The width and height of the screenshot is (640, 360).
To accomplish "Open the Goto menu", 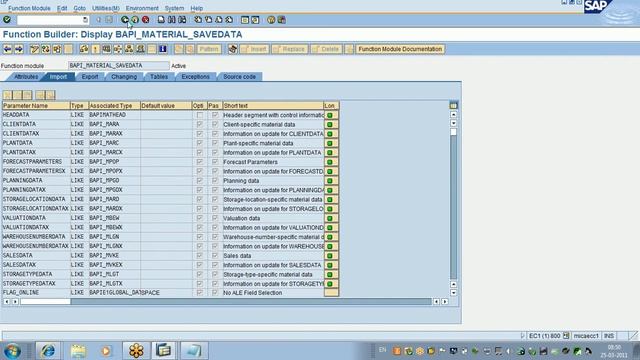I will [80, 8].
